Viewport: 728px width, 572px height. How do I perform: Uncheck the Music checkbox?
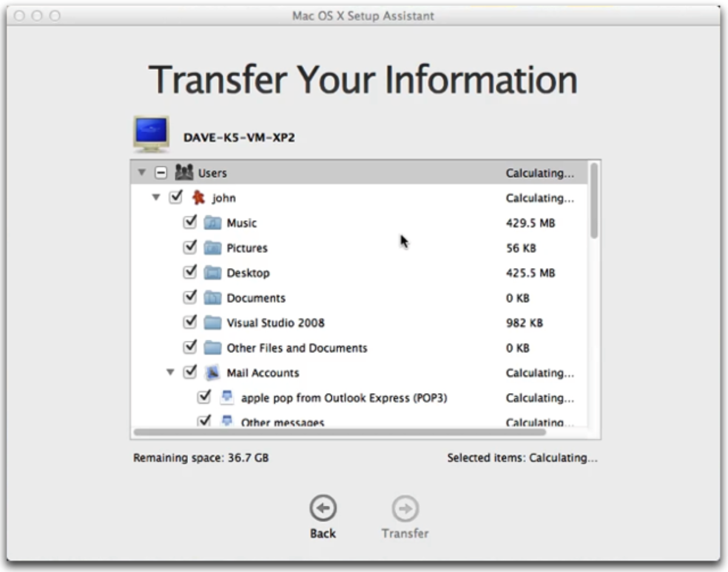coord(190,222)
